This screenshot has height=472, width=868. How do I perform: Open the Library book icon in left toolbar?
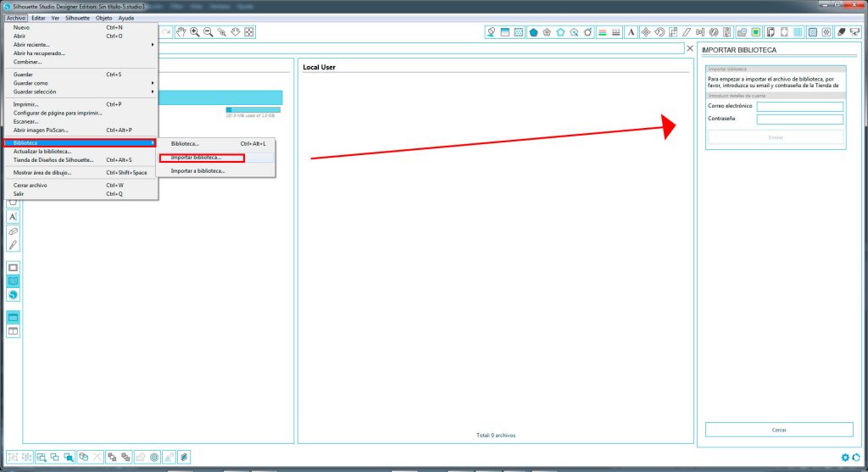tap(13, 281)
